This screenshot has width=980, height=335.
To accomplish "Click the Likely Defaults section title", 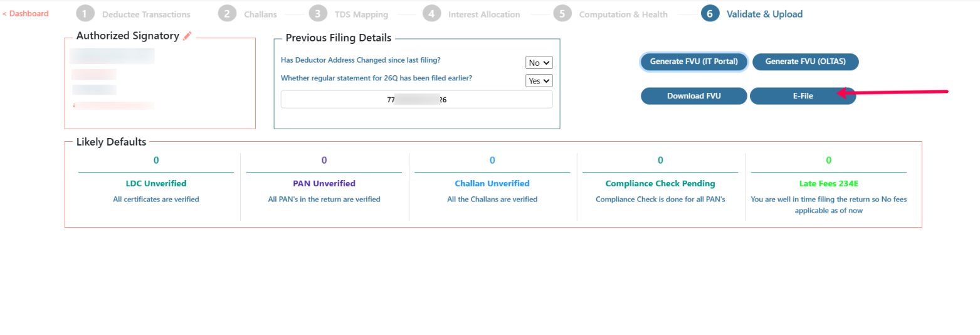I will [x=111, y=142].
